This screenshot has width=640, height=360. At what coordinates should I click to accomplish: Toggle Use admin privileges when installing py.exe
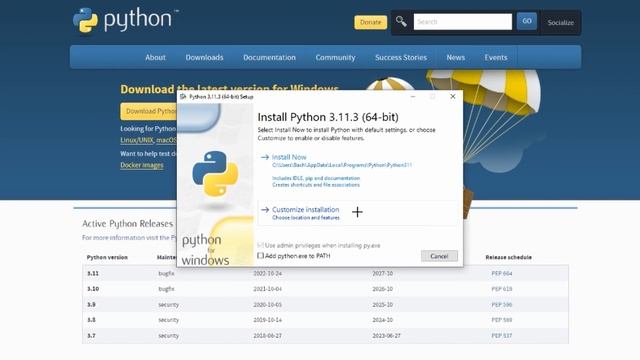(260, 245)
